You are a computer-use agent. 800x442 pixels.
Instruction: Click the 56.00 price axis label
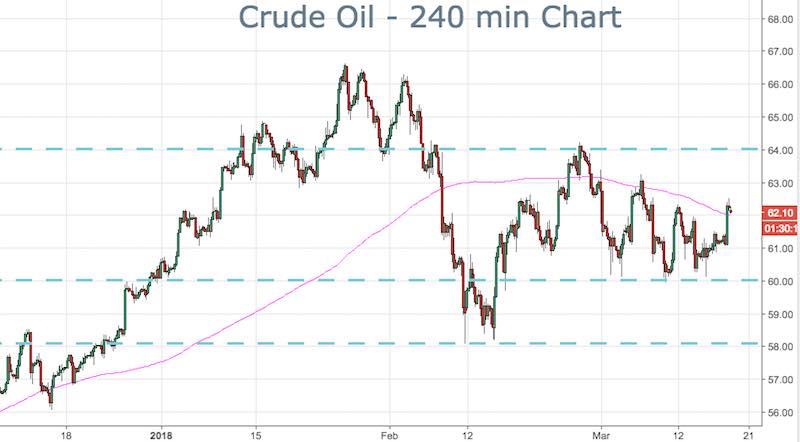click(x=777, y=412)
